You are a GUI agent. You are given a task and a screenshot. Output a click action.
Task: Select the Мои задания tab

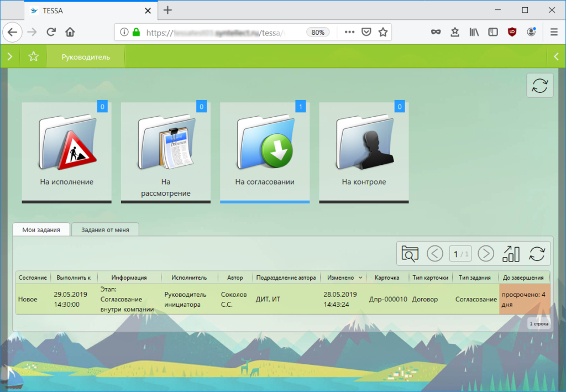41,229
